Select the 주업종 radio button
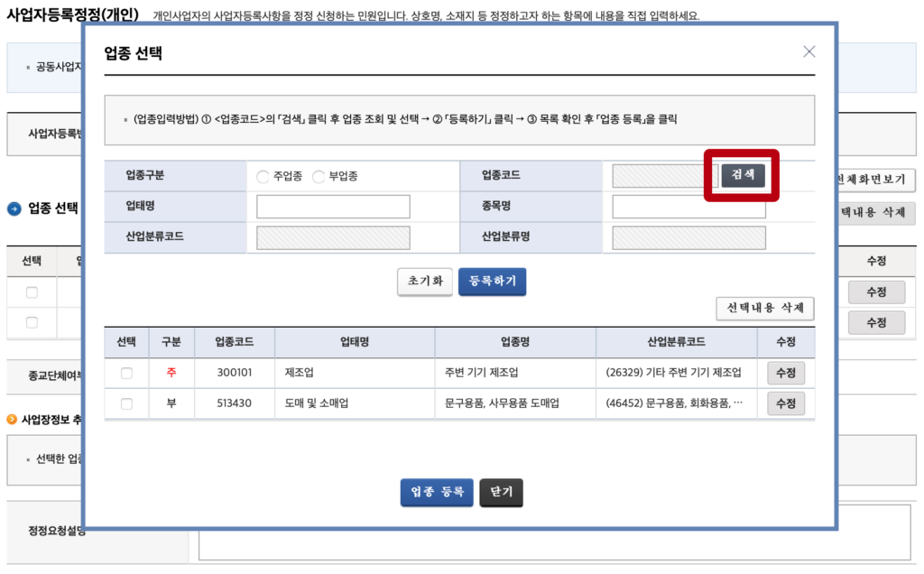This screenshot has height=574, width=924. [x=263, y=177]
